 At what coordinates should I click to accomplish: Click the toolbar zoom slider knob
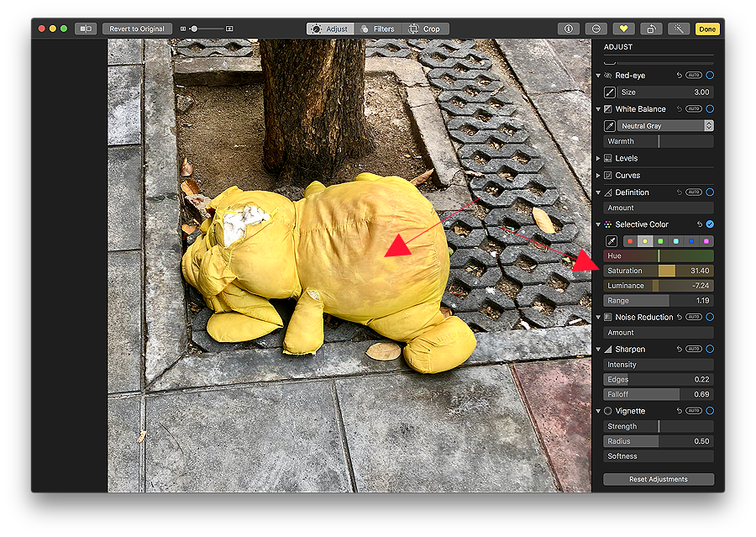pos(194,29)
